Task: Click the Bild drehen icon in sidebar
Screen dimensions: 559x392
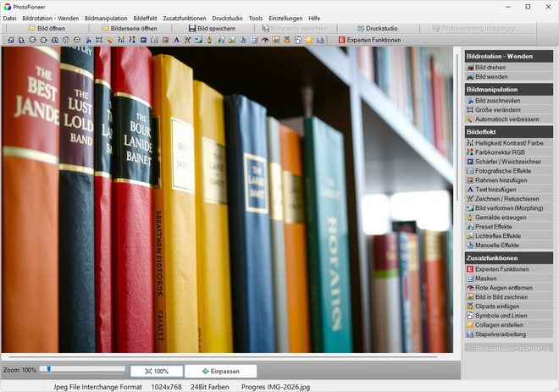Action: tap(470, 67)
